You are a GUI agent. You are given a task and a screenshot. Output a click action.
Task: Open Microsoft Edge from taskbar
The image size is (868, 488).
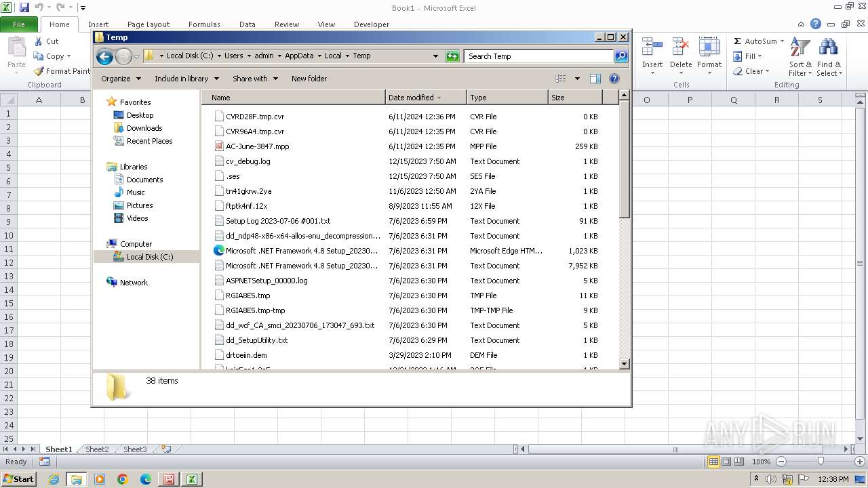(146, 479)
